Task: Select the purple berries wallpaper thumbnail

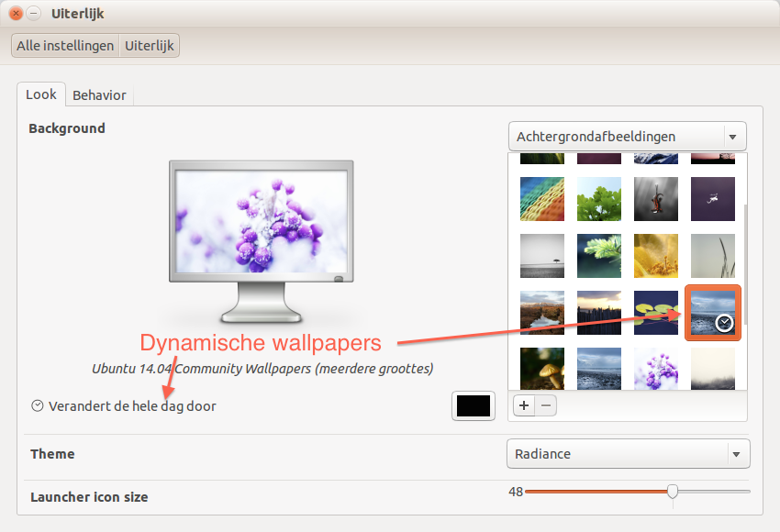Action: (655, 369)
